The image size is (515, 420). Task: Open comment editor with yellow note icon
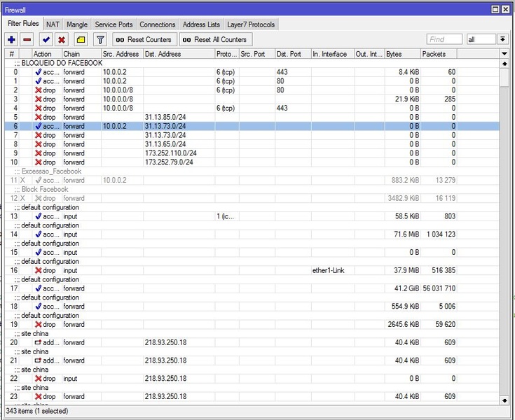(81, 40)
